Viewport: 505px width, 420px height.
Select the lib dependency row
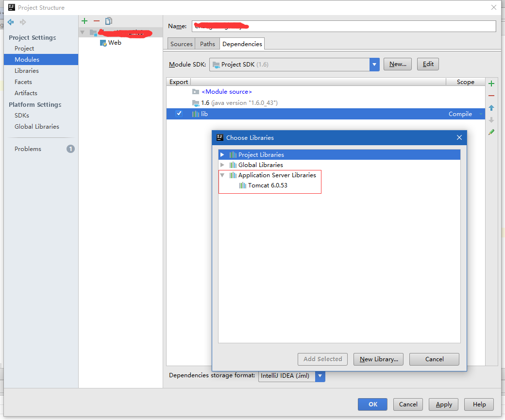pos(326,114)
